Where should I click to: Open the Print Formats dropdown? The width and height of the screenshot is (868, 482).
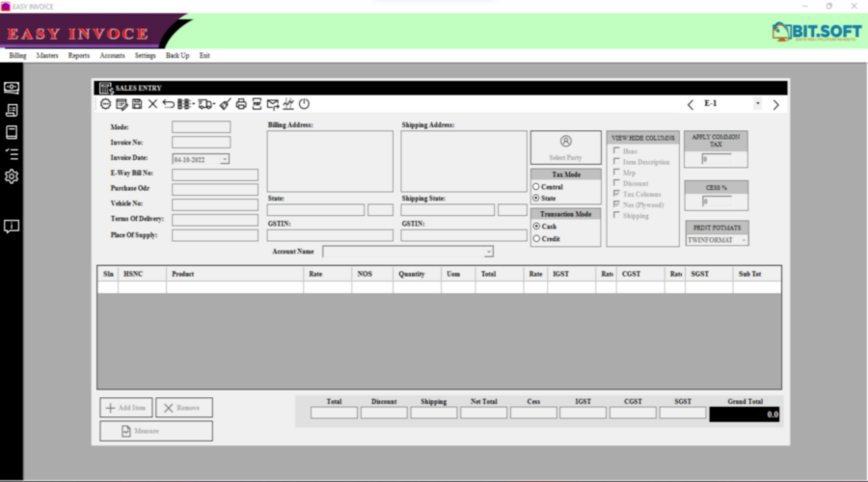[744, 240]
